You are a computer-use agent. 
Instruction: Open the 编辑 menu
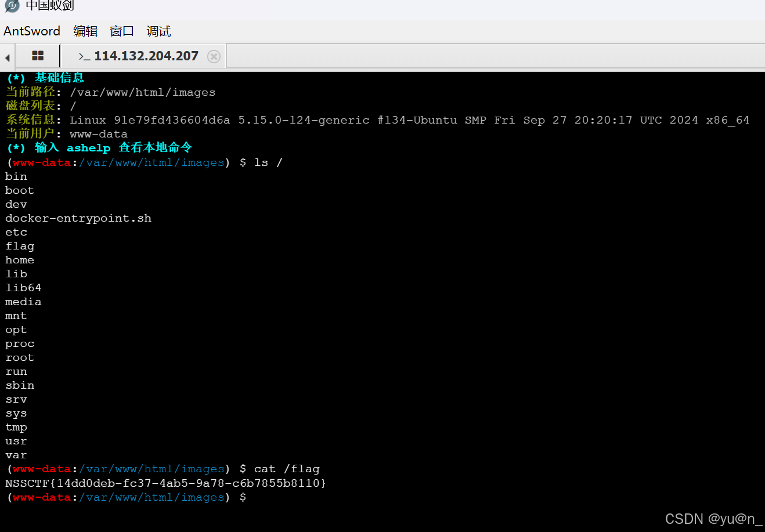[x=85, y=31]
